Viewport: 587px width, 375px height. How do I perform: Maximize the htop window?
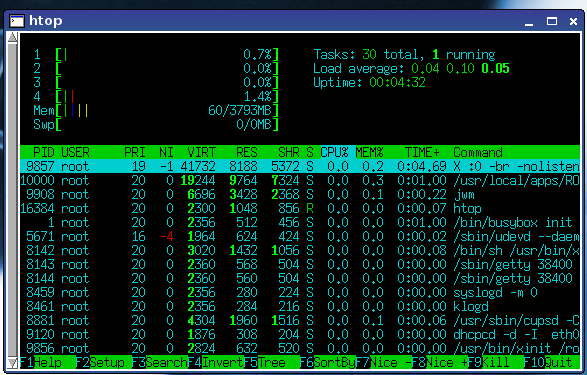pyautogui.click(x=552, y=21)
